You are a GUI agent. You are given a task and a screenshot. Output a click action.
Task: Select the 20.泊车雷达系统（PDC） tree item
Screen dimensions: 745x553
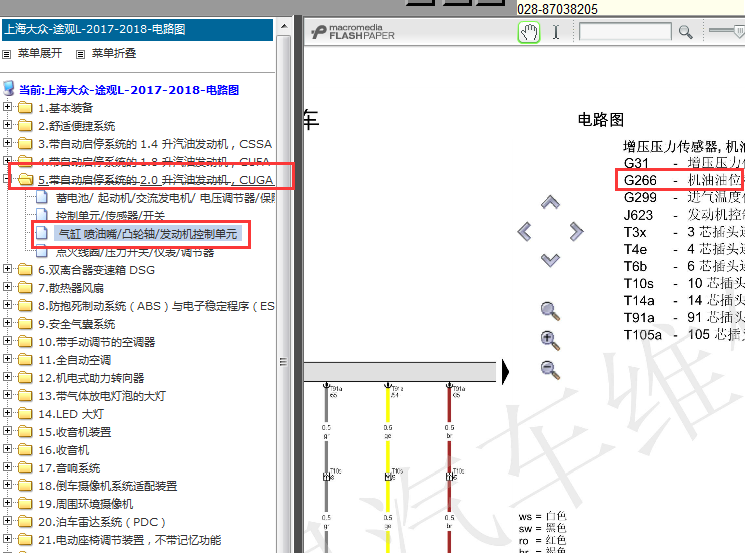[102, 522]
